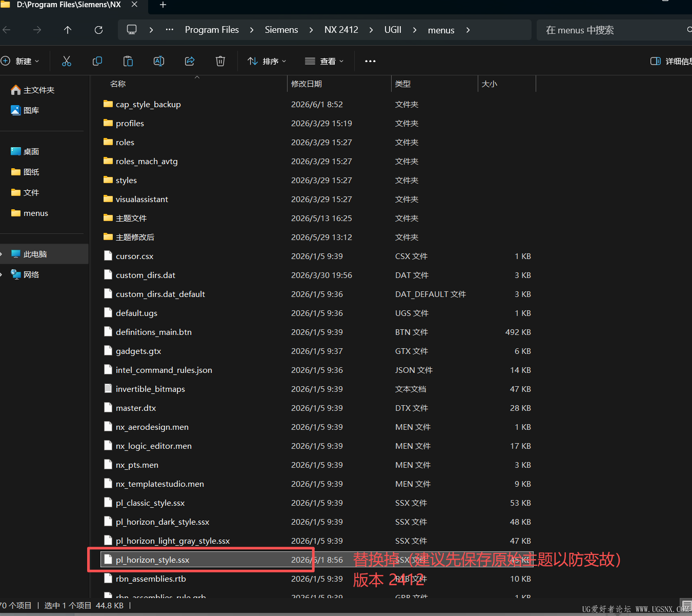Refresh the current folder view
The height and width of the screenshot is (616, 692).
pyautogui.click(x=98, y=30)
